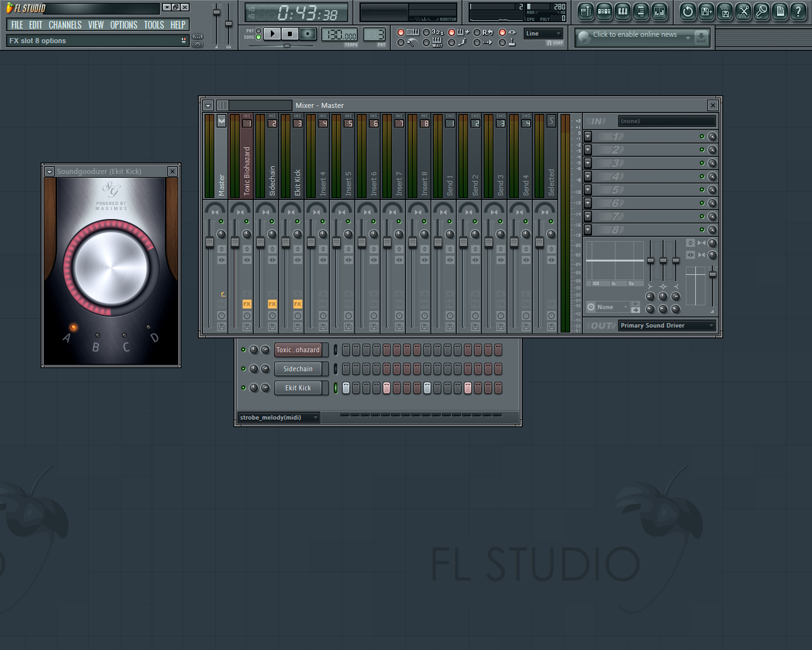Click the Play button

[x=272, y=34]
